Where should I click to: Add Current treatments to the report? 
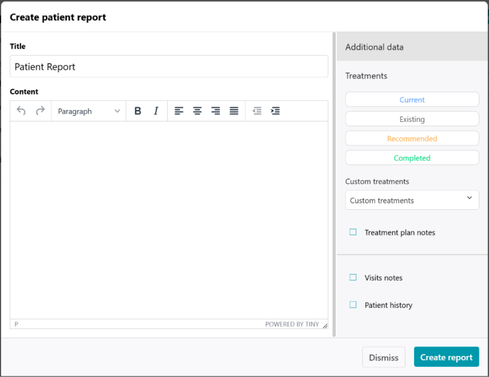[412, 100]
